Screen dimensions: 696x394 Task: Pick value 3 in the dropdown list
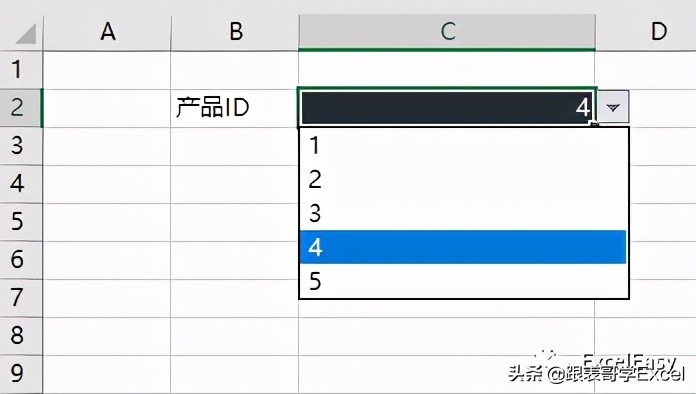[x=464, y=213]
